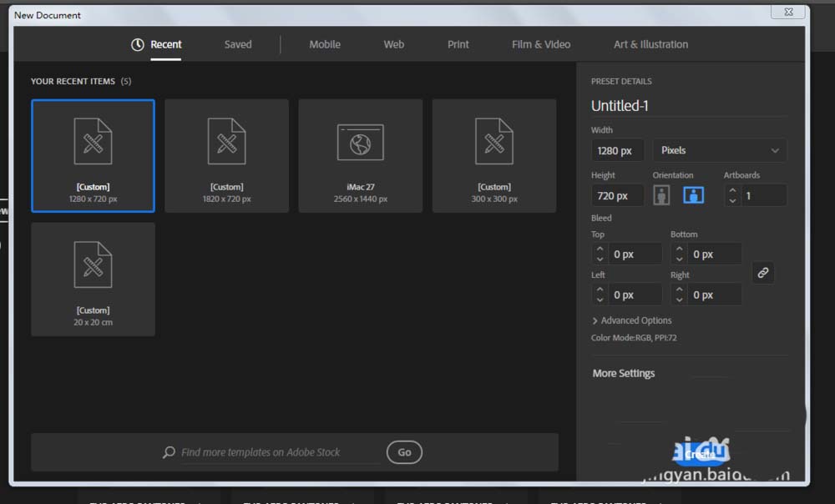Select the iMac 27 preset
835x504 pixels.
[361, 155]
